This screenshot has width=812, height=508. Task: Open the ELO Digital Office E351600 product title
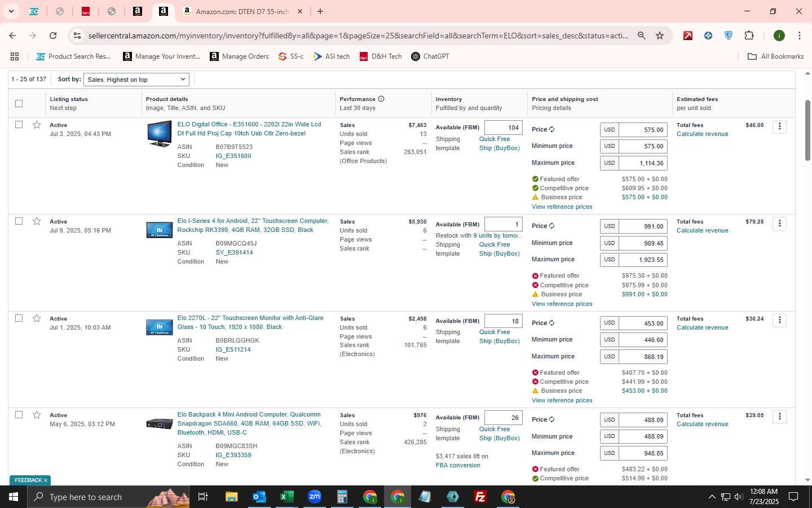(249, 129)
